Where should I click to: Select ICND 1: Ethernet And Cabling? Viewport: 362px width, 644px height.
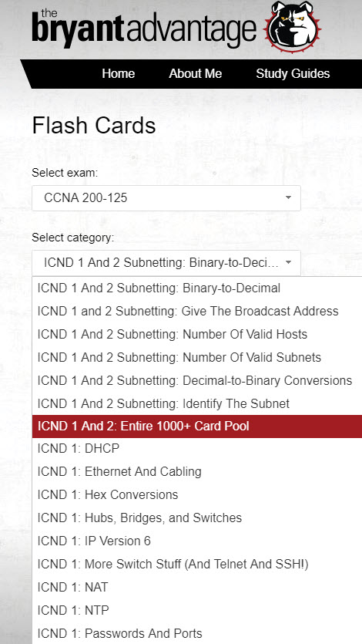point(197,471)
